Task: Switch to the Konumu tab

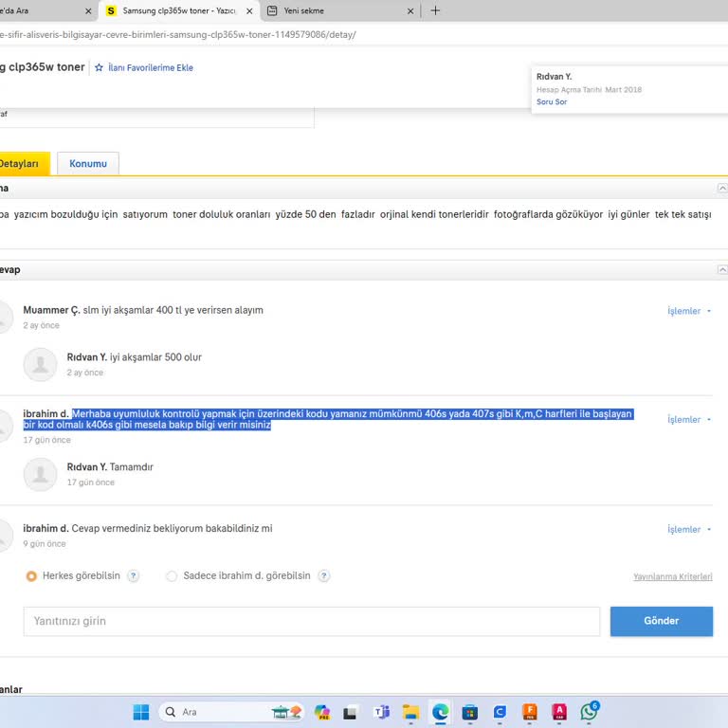Action: click(x=88, y=163)
